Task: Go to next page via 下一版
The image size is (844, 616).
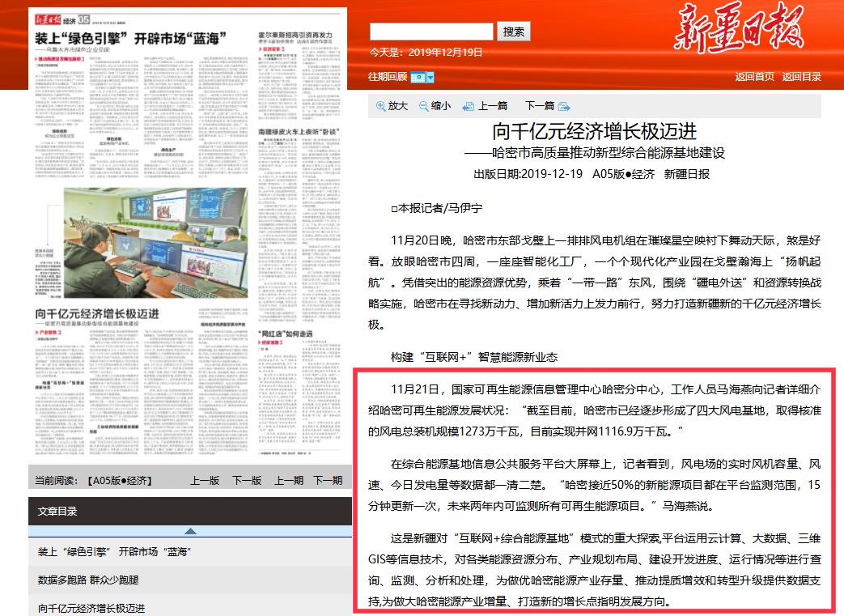Action: [246, 480]
